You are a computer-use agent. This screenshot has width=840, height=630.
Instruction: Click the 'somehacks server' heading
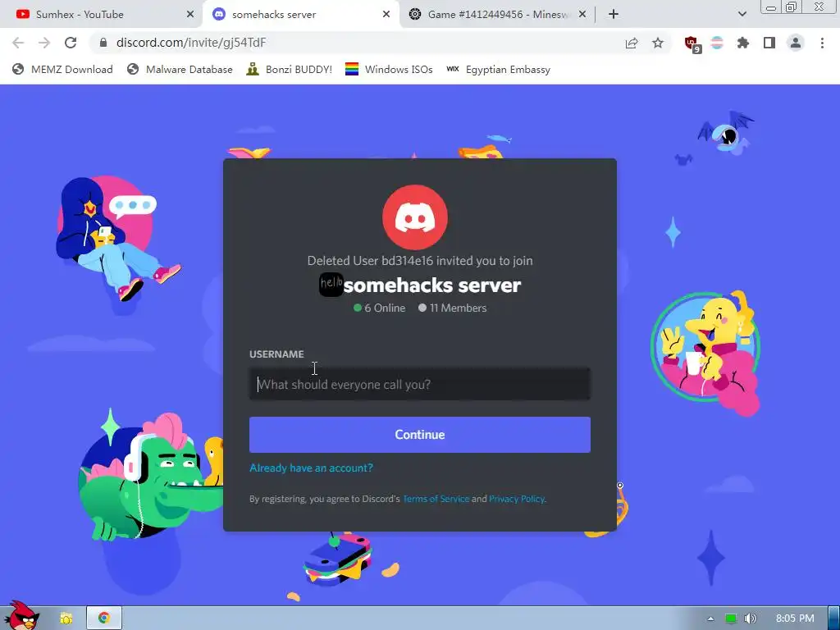(431, 285)
